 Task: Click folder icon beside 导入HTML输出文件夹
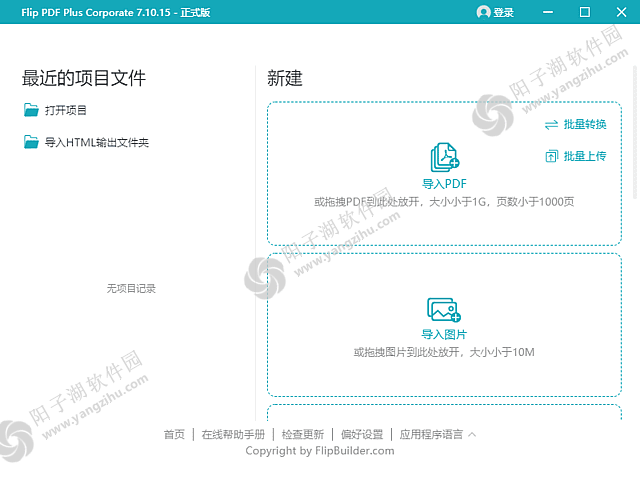31,142
